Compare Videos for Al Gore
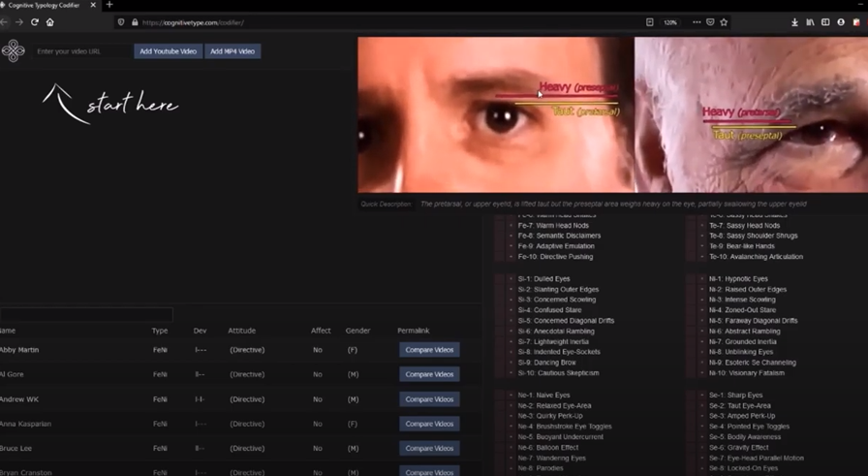The height and width of the screenshot is (476, 868). point(429,374)
